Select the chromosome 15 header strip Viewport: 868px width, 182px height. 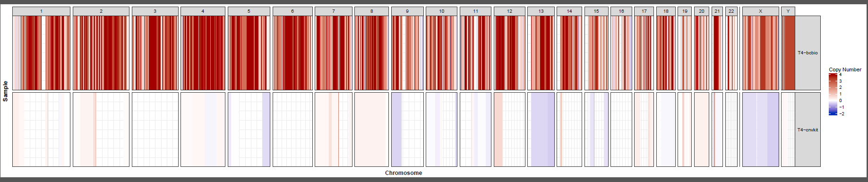596,11
